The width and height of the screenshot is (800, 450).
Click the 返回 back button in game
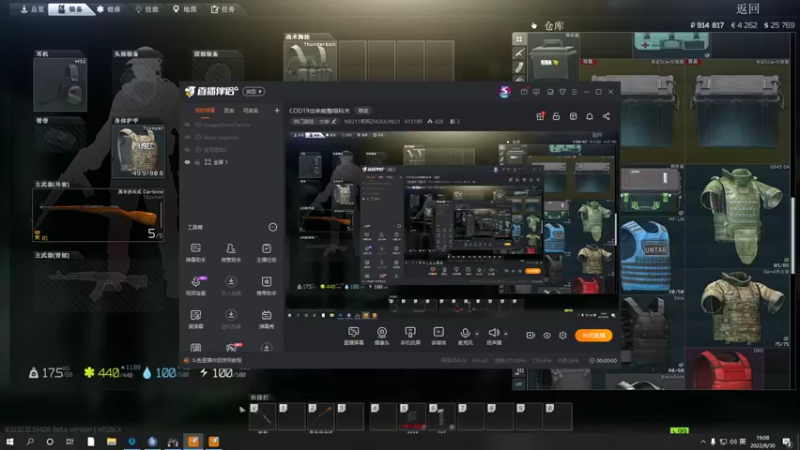point(748,9)
